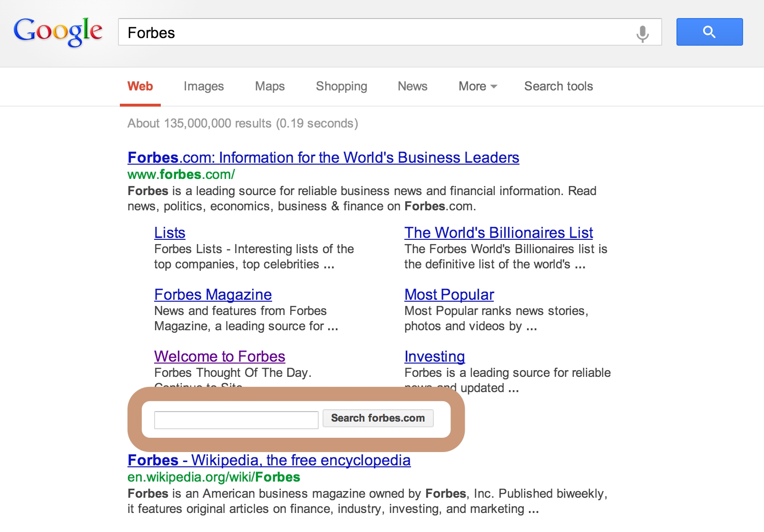Screen dimensions: 764x532
Task: Open Search tools
Action: tap(558, 86)
